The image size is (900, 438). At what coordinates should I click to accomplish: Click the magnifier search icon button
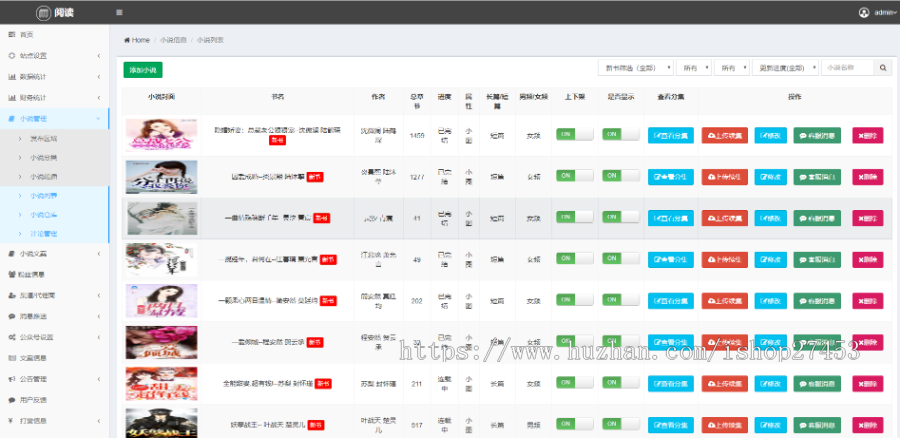[883, 68]
